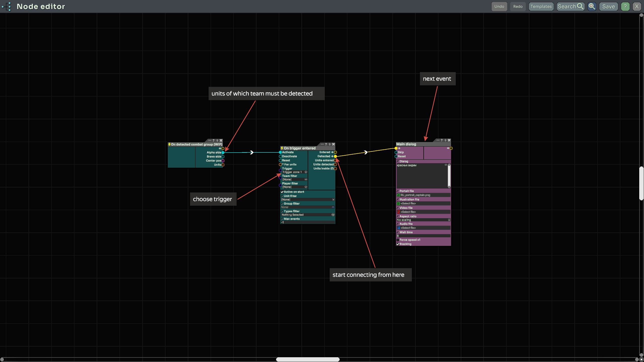Open the Templates menu
Viewport: 644px width, 362px height.
tap(541, 7)
